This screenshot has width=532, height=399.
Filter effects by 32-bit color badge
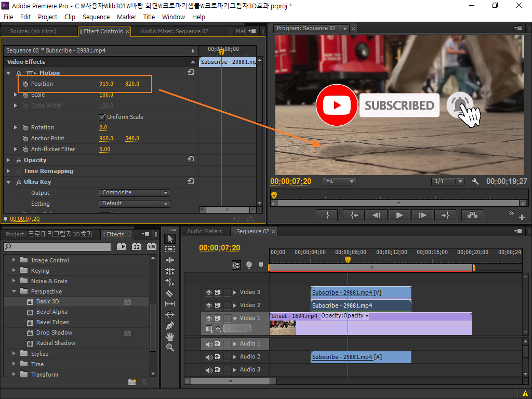pyautogui.click(x=137, y=247)
